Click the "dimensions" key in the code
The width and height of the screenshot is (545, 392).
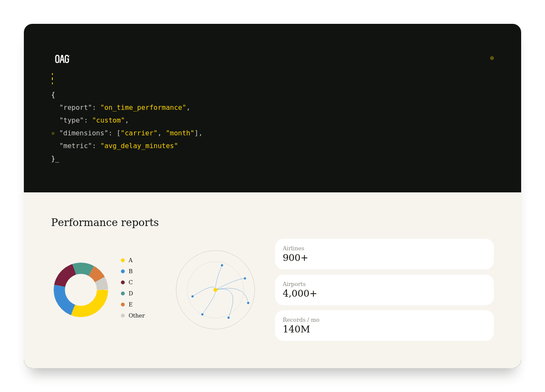pos(84,133)
